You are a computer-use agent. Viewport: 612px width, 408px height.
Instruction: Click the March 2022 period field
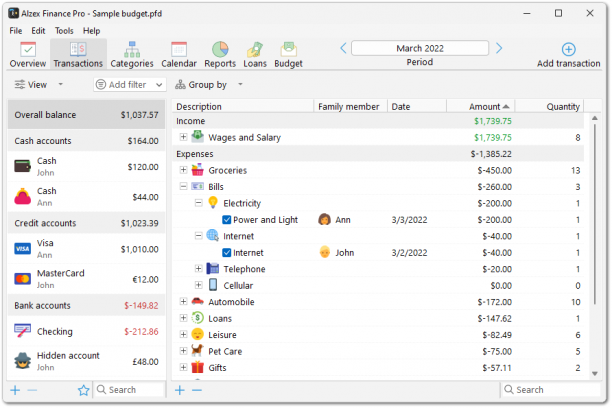point(420,48)
